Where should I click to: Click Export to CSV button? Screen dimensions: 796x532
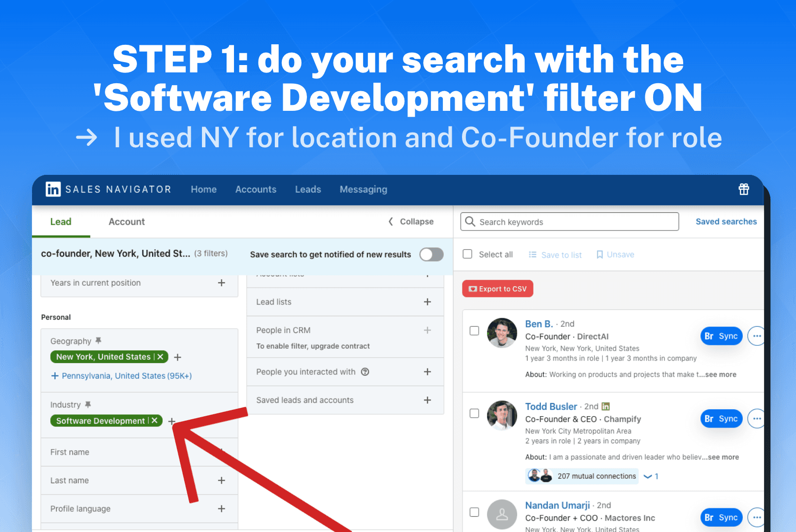click(x=497, y=289)
